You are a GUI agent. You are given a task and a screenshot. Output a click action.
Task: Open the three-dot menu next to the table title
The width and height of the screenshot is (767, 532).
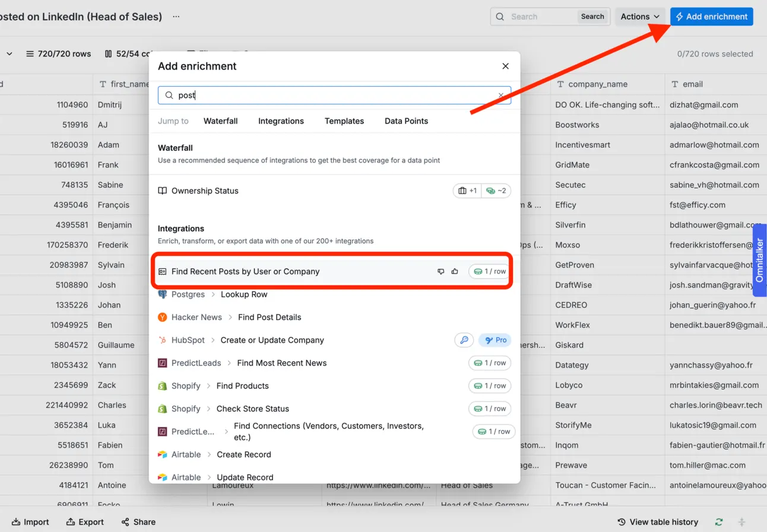coord(176,17)
